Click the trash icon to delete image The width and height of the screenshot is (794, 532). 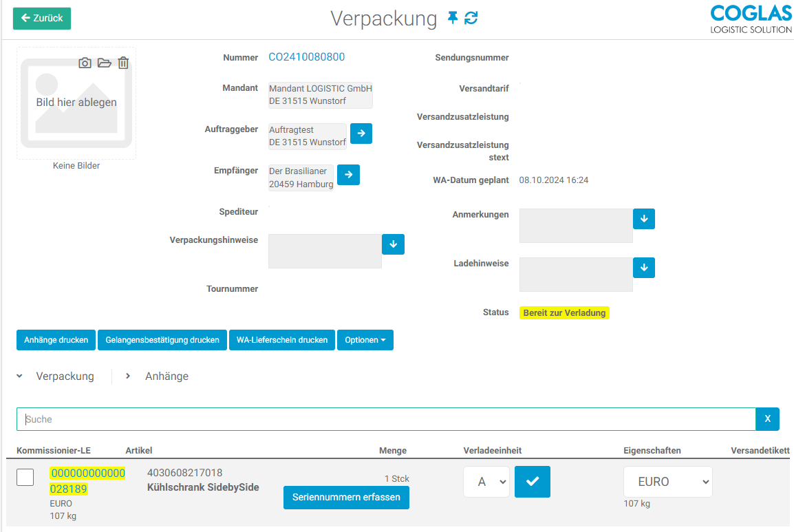[x=123, y=63]
